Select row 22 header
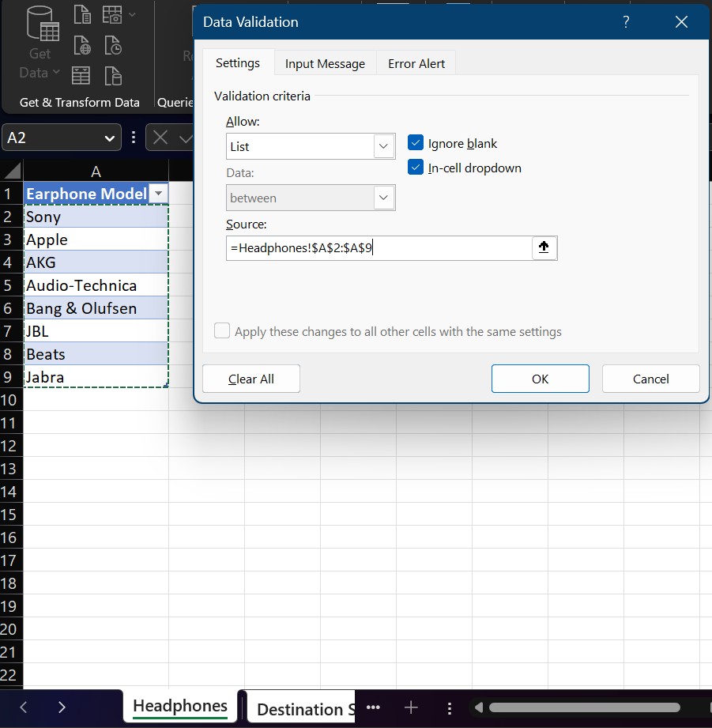This screenshot has height=728, width=712. (11, 674)
